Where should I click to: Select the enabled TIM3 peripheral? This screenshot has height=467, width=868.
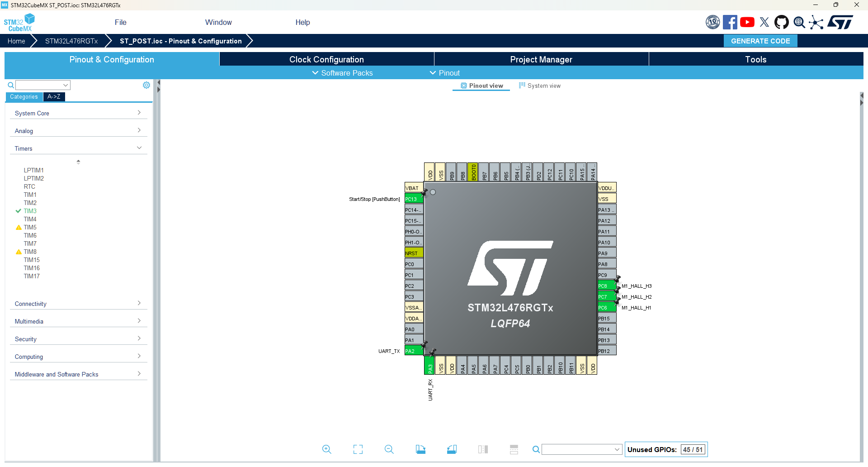coord(30,211)
